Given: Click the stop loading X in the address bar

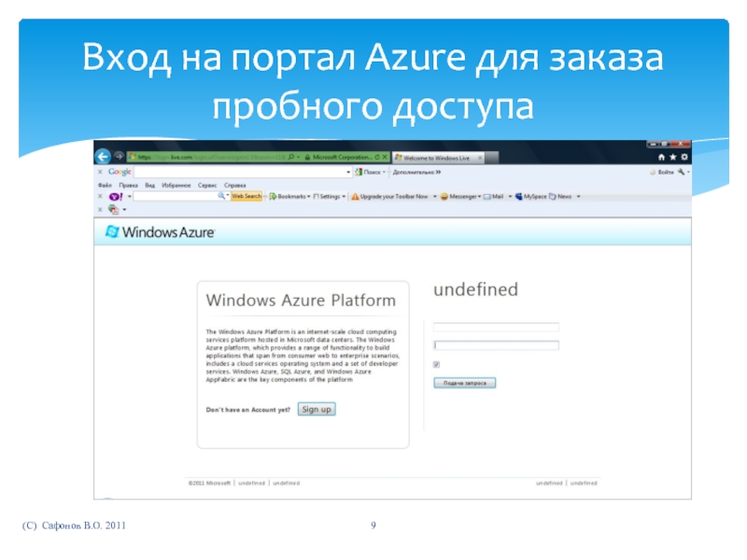Looking at the screenshot, I should click(385, 157).
